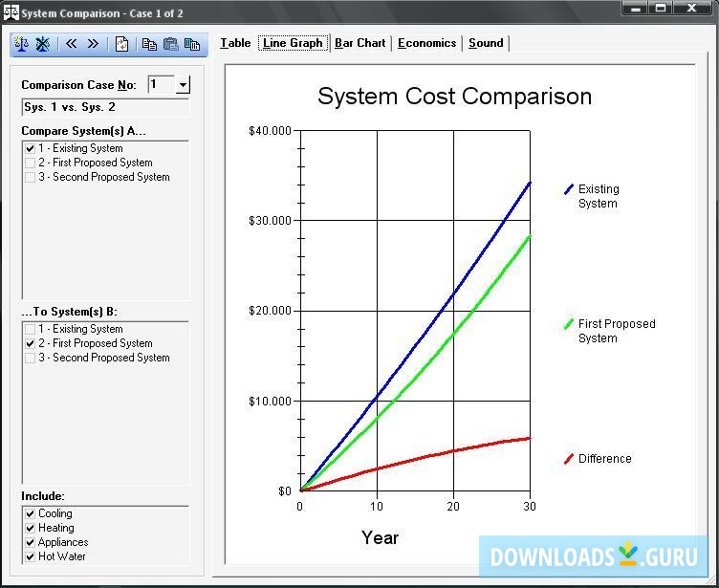719x588 pixels.
Task: Uncheck 2 - First Proposed System under System(s) B
Action: click(x=30, y=343)
